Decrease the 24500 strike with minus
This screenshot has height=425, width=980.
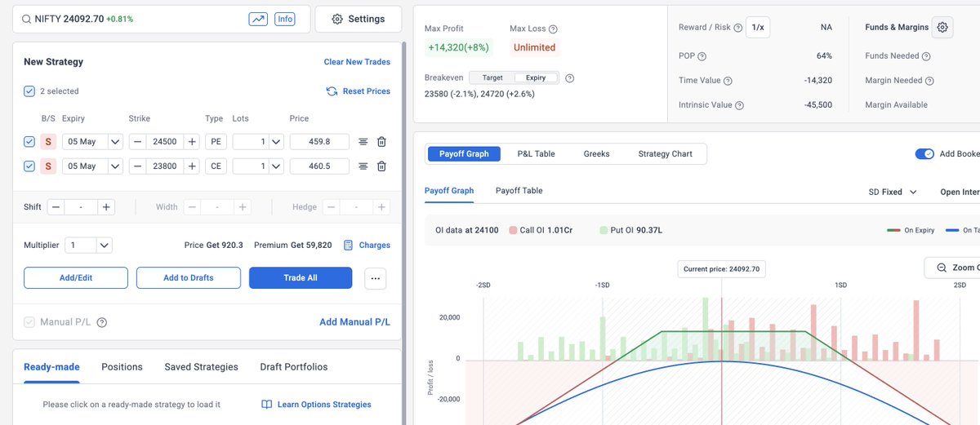click(x=138, y=142)
